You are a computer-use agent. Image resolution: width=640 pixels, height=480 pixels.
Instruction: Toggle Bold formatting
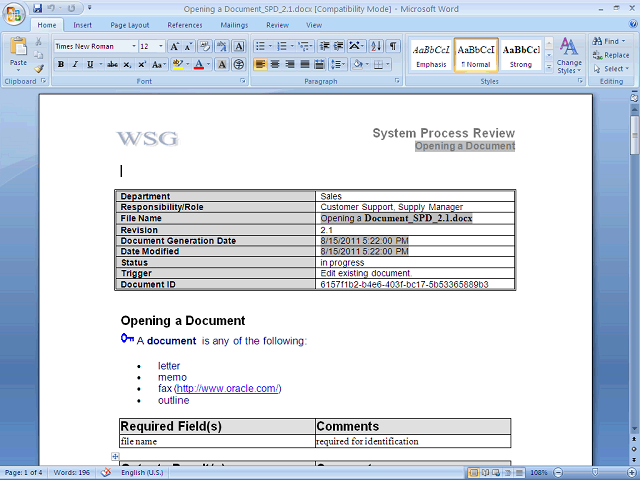61,64
